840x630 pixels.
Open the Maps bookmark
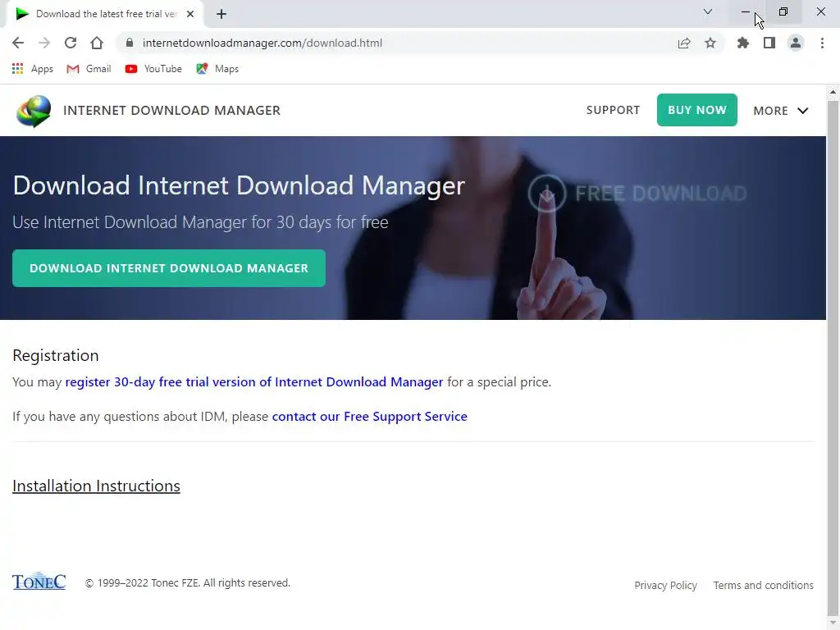(x=217, y=69)
